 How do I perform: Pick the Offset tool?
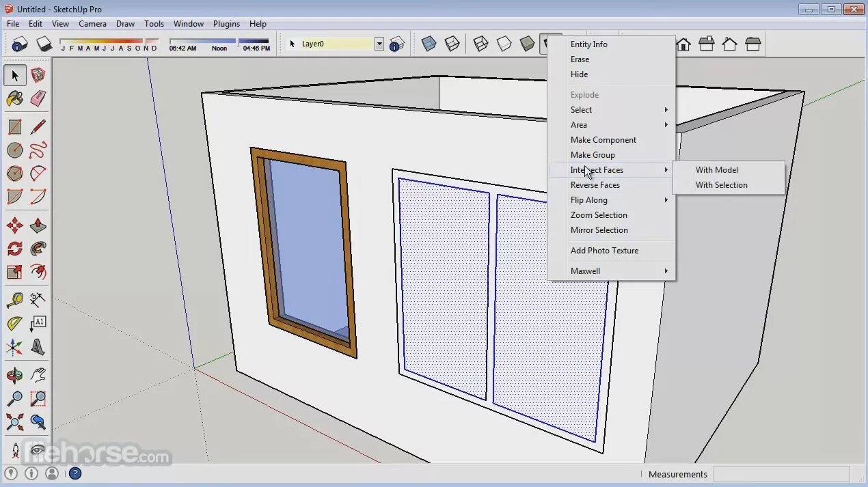click(38, 272)
